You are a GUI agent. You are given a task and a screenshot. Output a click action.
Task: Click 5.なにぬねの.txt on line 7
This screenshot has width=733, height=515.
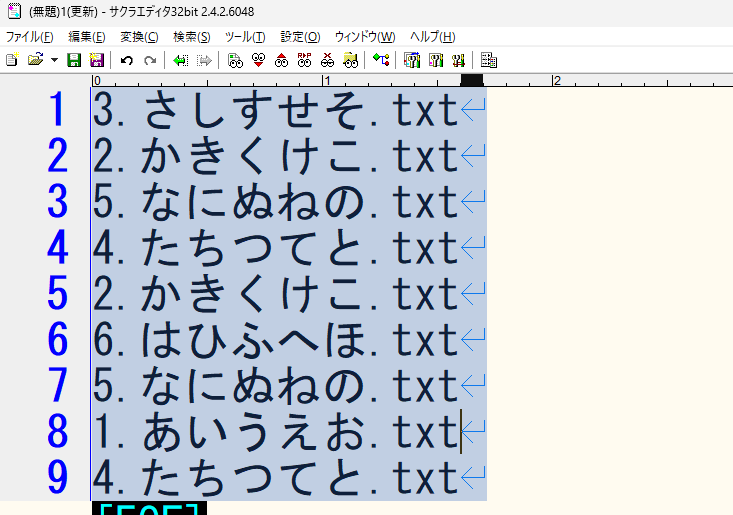tap(275, 385)
